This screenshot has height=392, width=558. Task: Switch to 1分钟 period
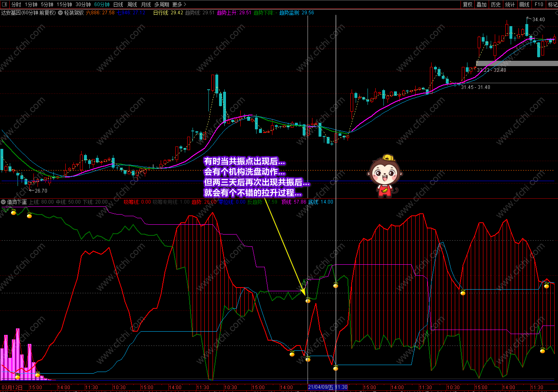tap(31, 4)
